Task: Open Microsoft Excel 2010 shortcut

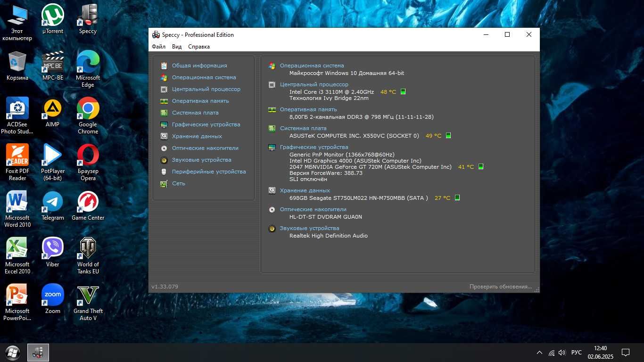Action: point(17,255)
